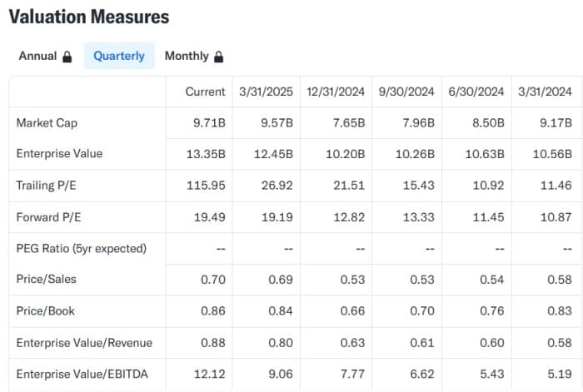This screenshot has width=583, height=392.
Task: Click the Current column header
Action: point(205,92)
